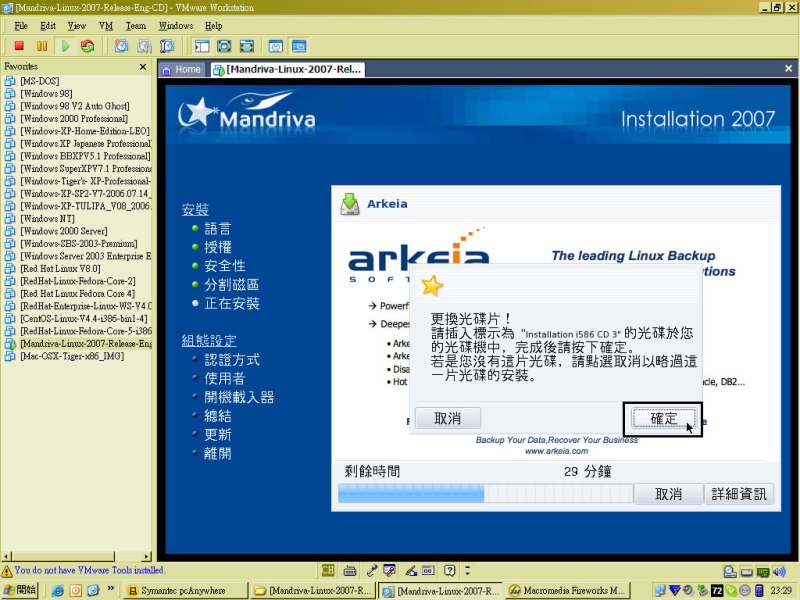Click 取消 button beside the progress bar

[x=668, y=494]
